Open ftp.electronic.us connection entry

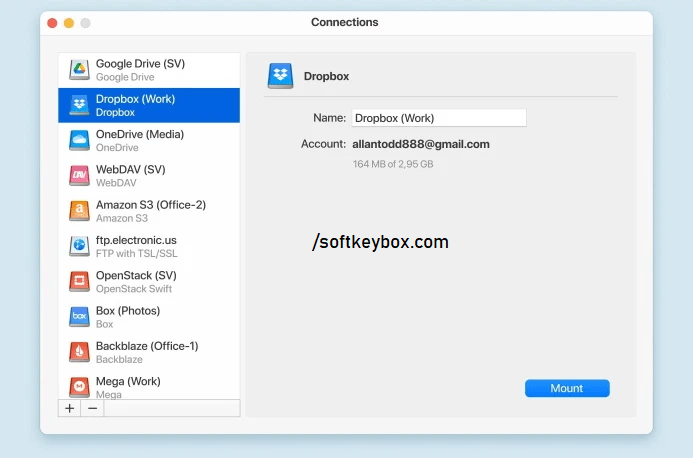pyautogui.click(x=150, y=246)
